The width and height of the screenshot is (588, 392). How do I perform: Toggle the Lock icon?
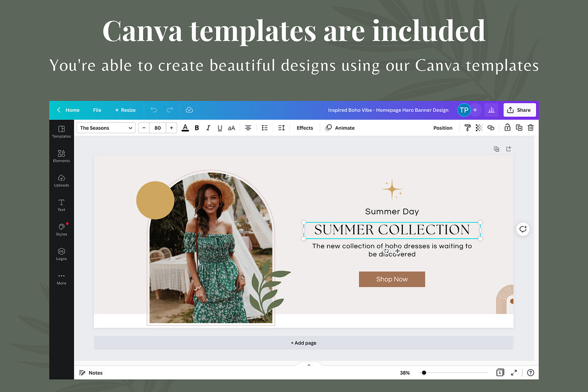(x=507, y=128)
